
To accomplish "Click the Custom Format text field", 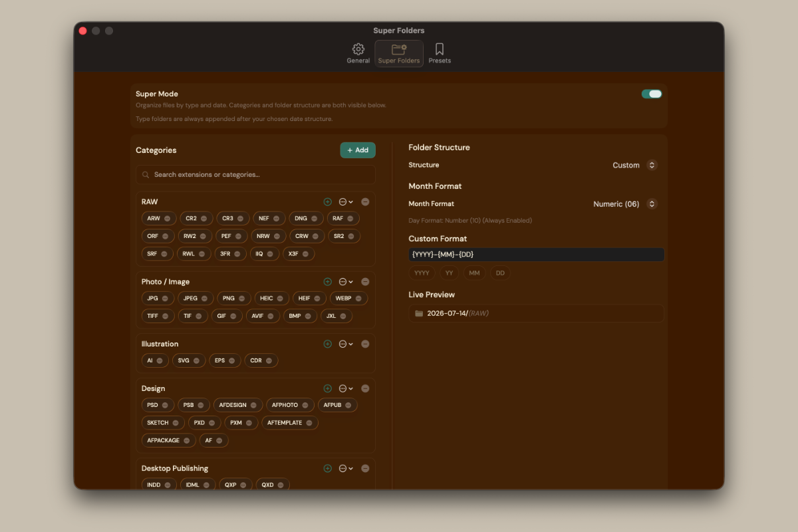I will [x=536, y=255].
